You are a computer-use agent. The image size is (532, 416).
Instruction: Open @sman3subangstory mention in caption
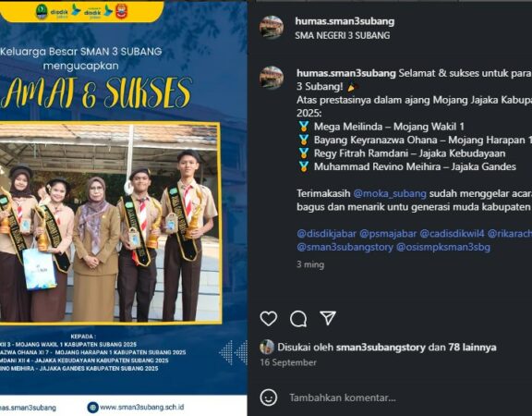pyautogui.click(x=345, y=247)
